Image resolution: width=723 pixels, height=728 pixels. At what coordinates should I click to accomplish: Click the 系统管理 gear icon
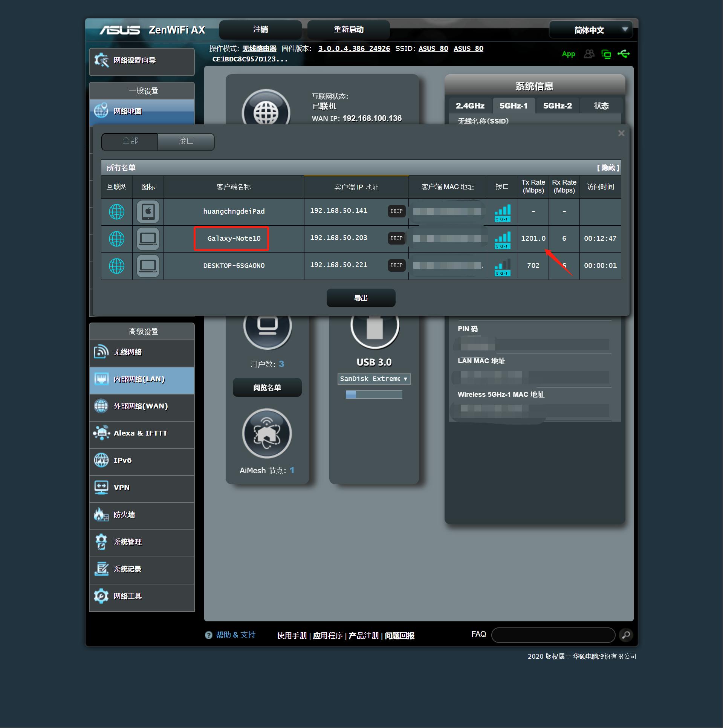(x=101, y=541)
